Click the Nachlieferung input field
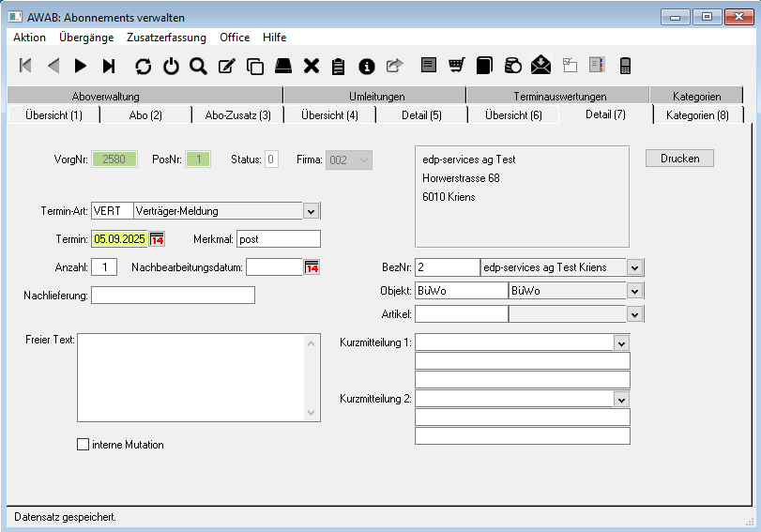The height and width of the screenshot is (532, 761). [173, 296]
